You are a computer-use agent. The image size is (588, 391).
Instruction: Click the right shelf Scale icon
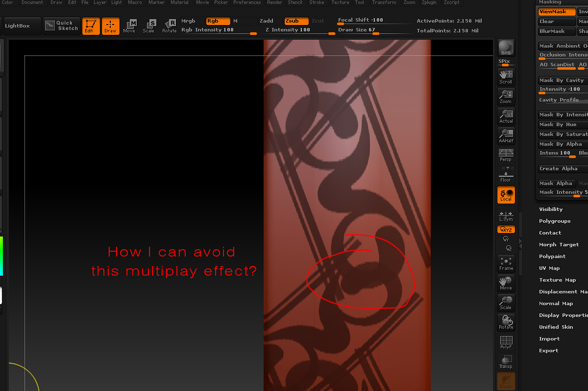point(506,303)
